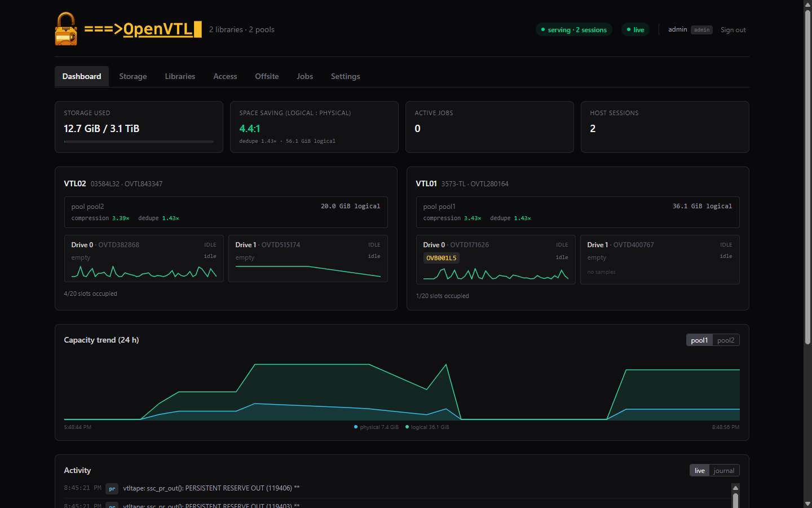Viewport: 812px width, 508px height.
Task: Click the 4/20 slots occupied text
Action: [x=90, y=294]
